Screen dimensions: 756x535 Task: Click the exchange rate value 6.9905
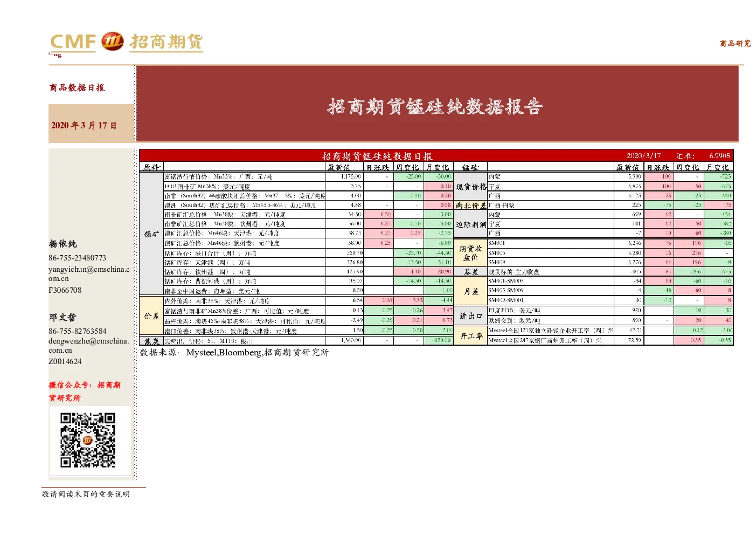coord(719,155)
